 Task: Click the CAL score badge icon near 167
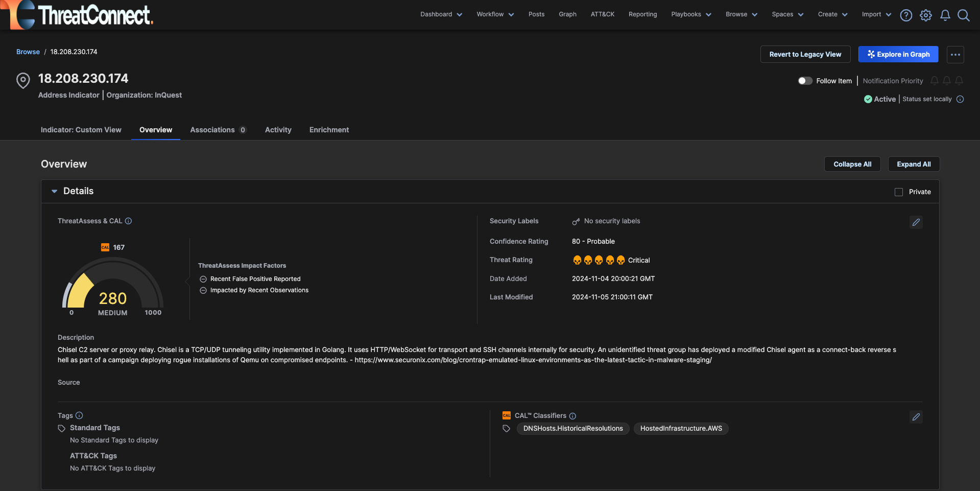tap(105, 247)
